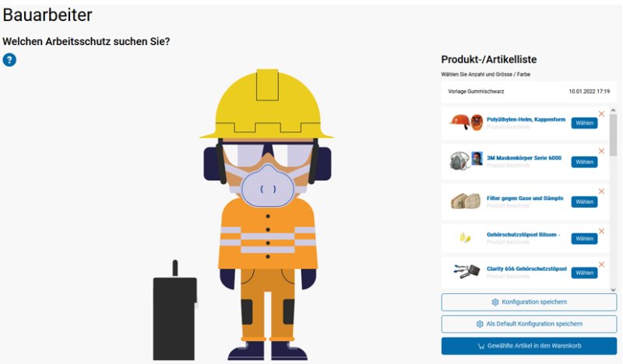Select the respirator mask on the worker's face
Viewport: 623px width, 364px height.
tap(267, 186)
